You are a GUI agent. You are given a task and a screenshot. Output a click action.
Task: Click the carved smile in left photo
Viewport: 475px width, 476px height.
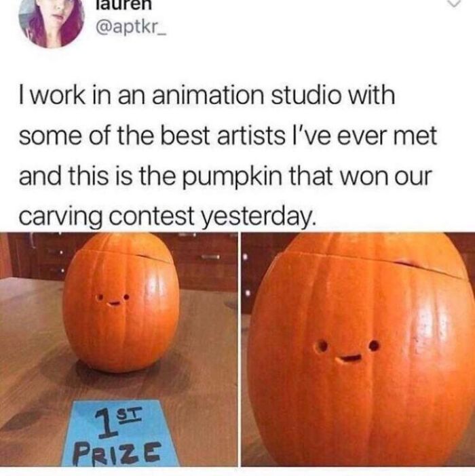(x=113, y=303)
